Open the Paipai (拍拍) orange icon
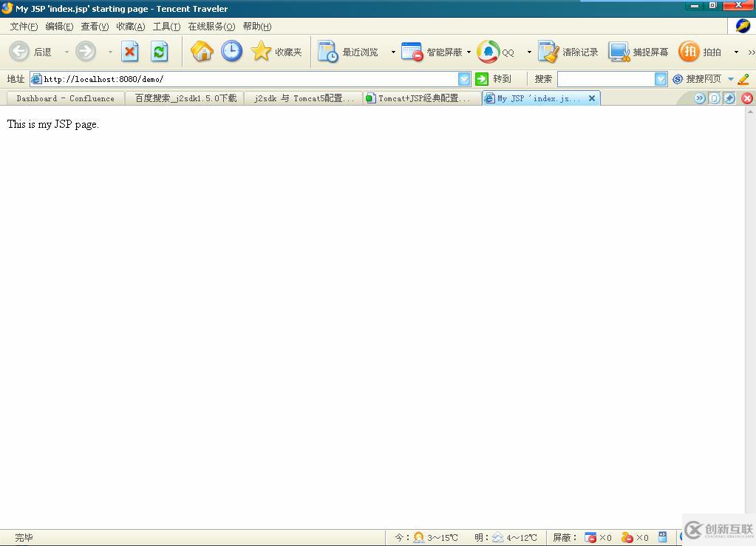The height and width of the screenshot is (546, 756). (689, 51)
